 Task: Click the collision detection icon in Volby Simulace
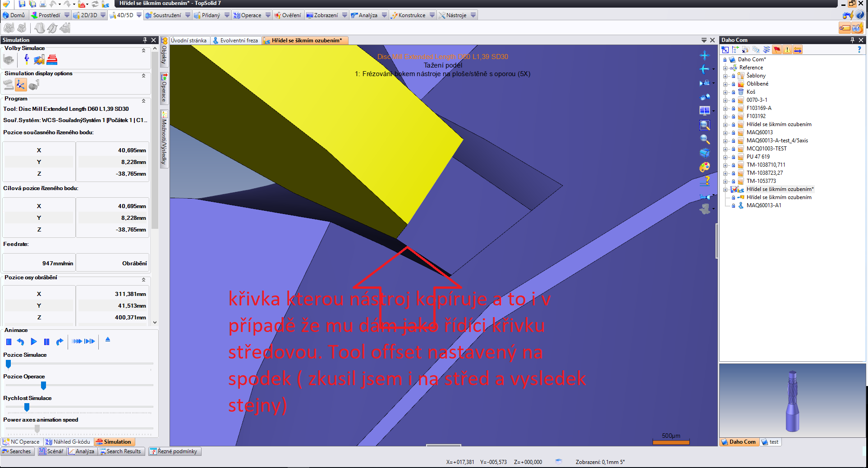pyautogui.click(x=39, y=59)
